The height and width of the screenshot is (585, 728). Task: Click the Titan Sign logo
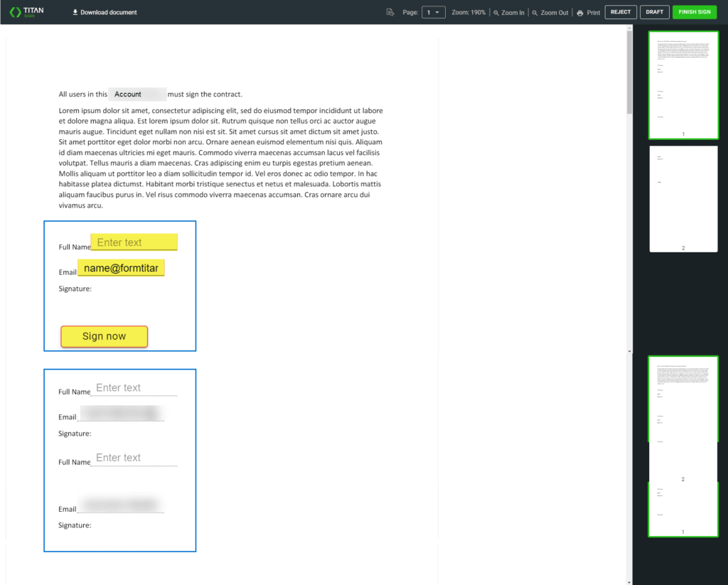click(x=27, y=11)
